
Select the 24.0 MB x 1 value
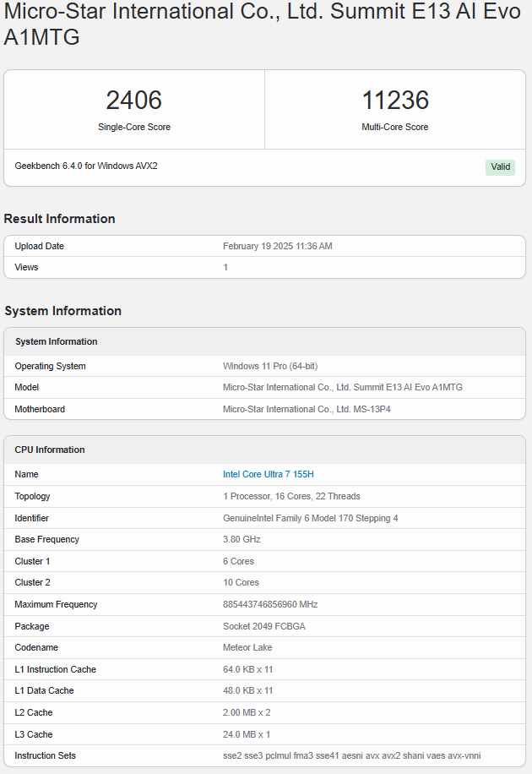click(247, 734)
